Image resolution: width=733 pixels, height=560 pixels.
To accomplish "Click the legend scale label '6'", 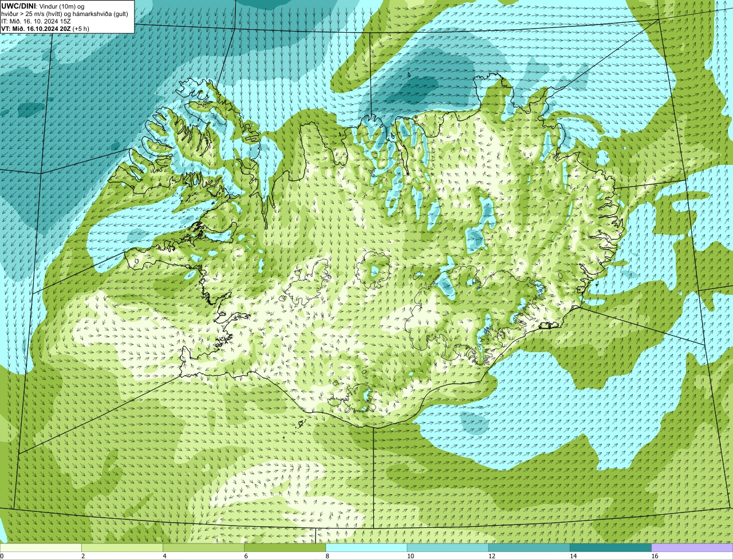I will pos(246,556).
